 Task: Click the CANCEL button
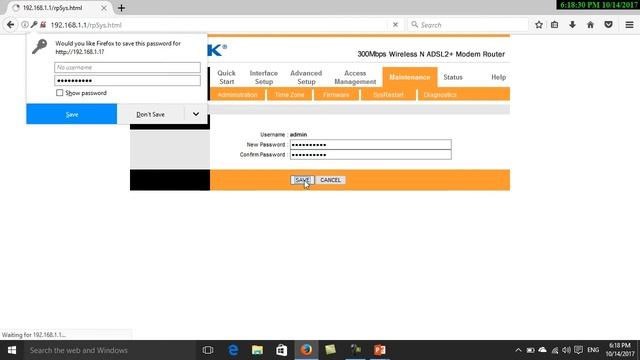click(x=330, y=180)
